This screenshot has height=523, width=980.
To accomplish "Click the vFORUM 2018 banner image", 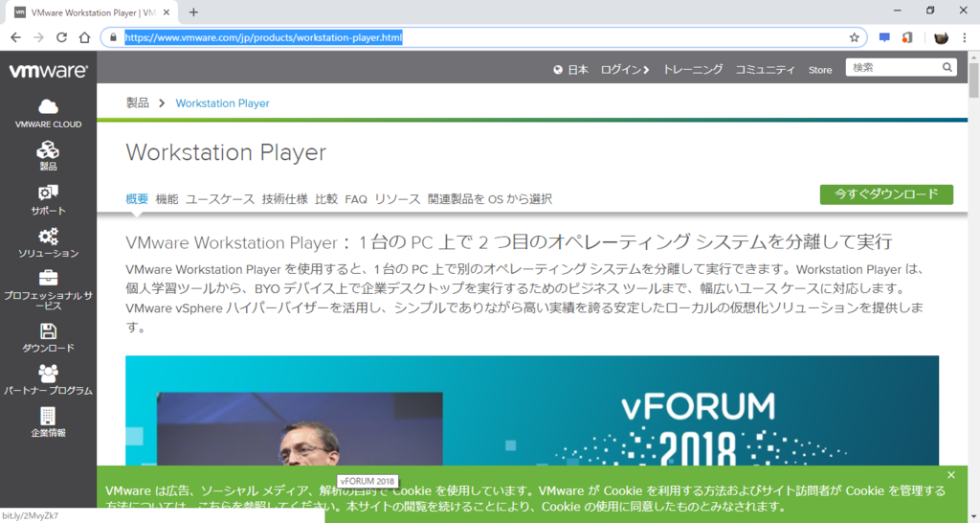I will pos(532,410).
